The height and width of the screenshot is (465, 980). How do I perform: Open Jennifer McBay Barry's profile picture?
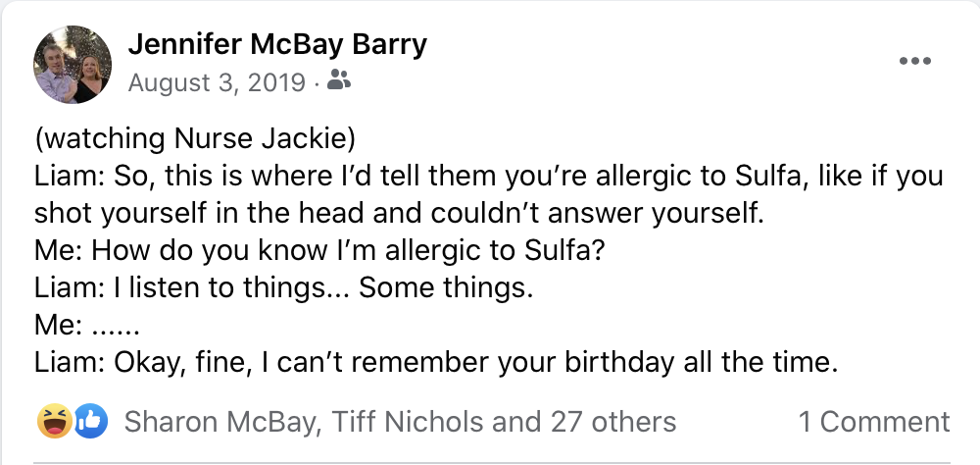pyautogui.click(x=73, y=64)
